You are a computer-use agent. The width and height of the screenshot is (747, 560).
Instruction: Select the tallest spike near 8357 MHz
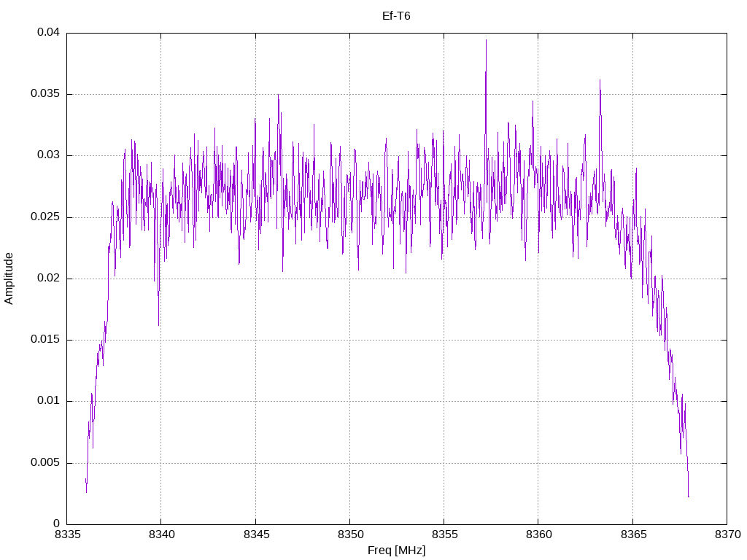click(x=486, y=41)
